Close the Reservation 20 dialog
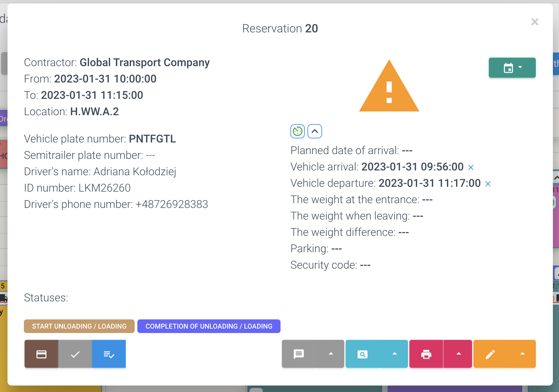The height and width of the screenshot is (392, 559). tap(534, 22)
